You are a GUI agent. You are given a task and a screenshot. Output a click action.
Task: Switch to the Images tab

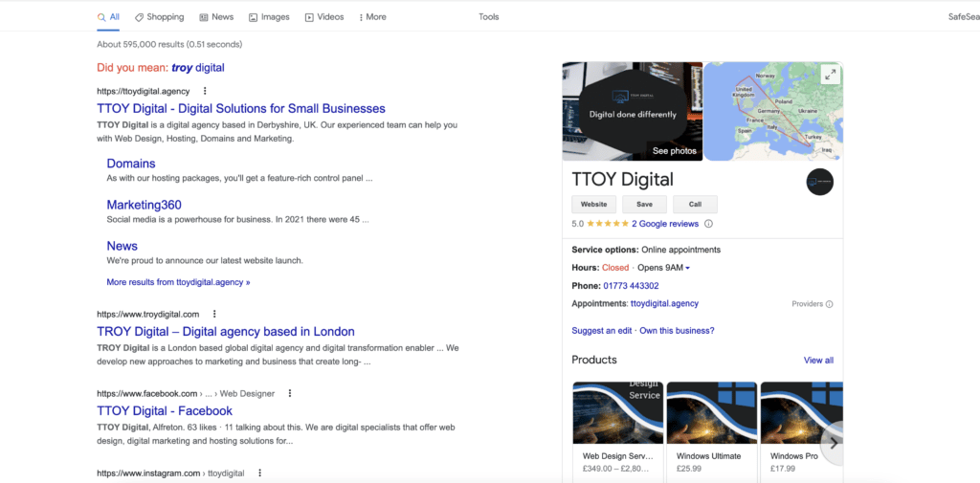[269, 17]
